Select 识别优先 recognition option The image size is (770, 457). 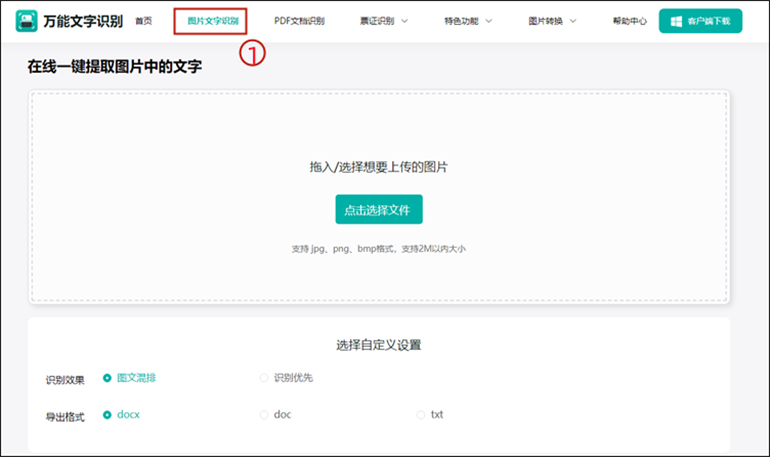tap(286, 378)
